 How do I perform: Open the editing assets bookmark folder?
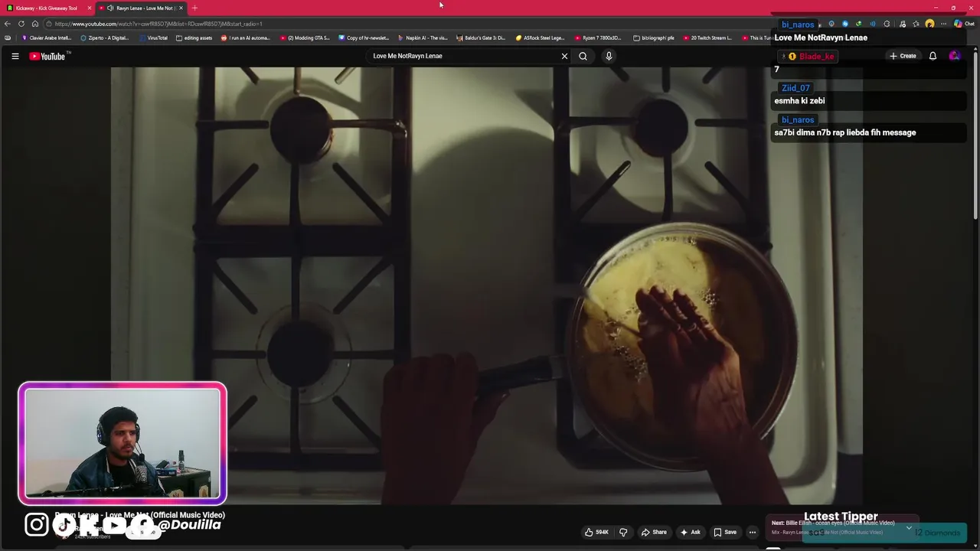(x=194, y=37)
